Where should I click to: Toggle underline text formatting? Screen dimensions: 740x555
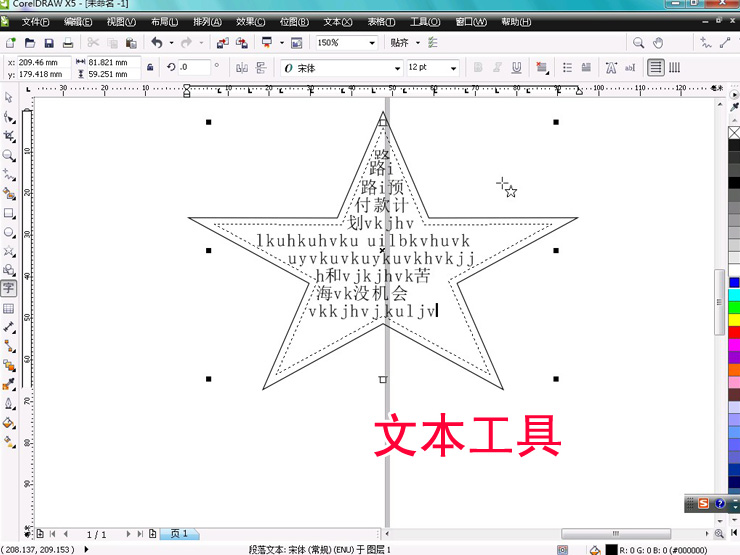tap(516, 68)
